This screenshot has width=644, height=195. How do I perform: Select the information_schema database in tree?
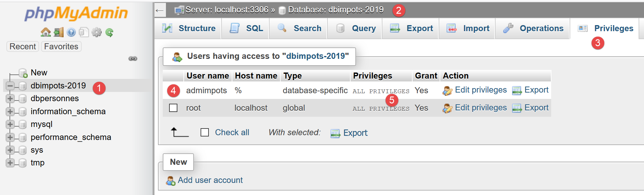68,111
